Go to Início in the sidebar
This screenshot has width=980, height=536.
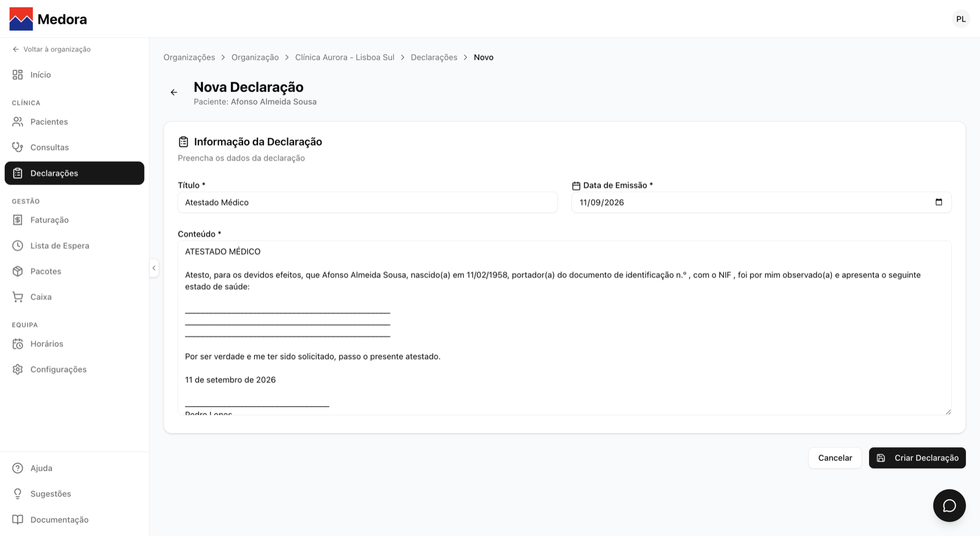coord(75,75)
